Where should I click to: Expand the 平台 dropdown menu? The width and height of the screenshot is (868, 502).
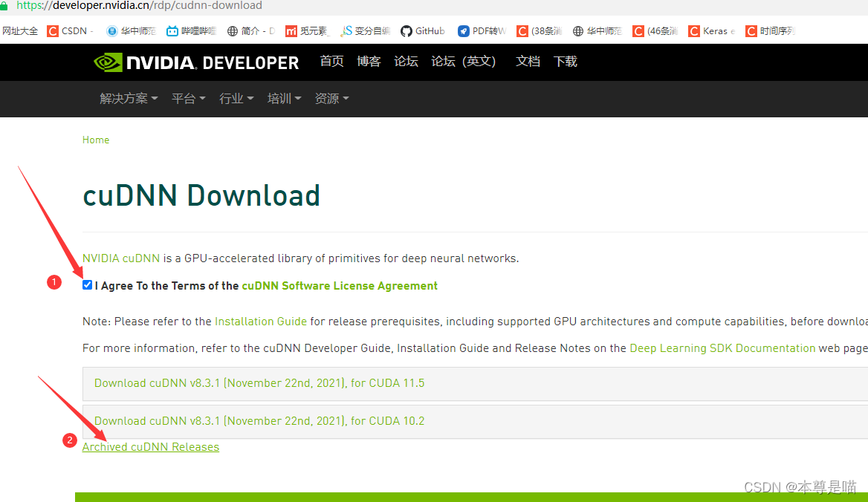click(x=188, y=99)
